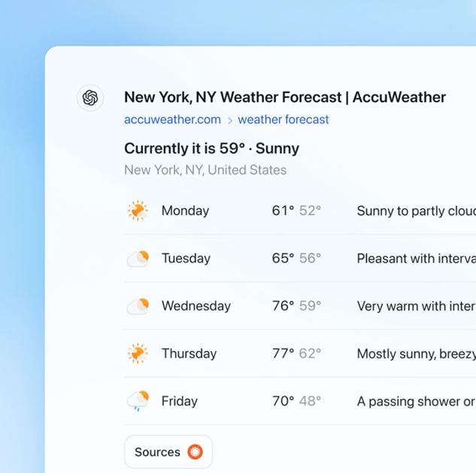
Task: Select the Monday forecast row label
Action: (185, 211)
